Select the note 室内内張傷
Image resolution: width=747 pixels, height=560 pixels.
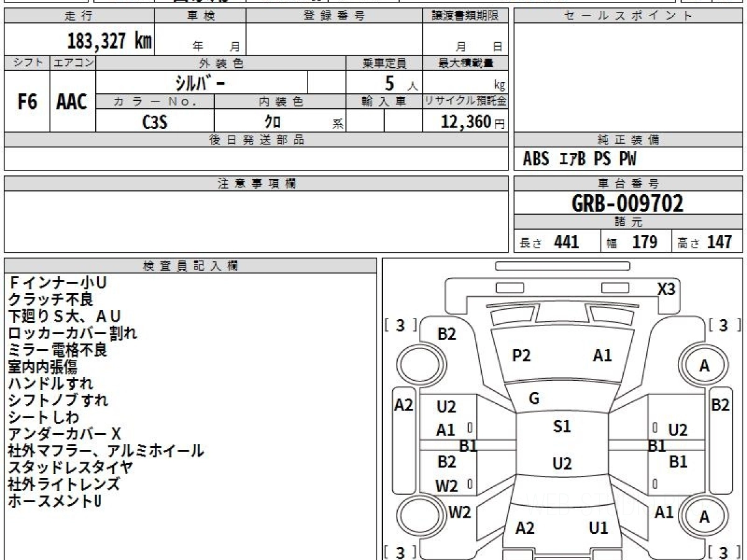pyautogui.click(x=42, y=367)
